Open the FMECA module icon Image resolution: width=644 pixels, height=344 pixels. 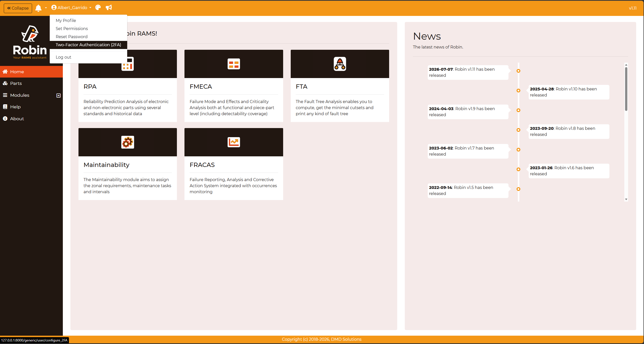[x=234, y=64]
